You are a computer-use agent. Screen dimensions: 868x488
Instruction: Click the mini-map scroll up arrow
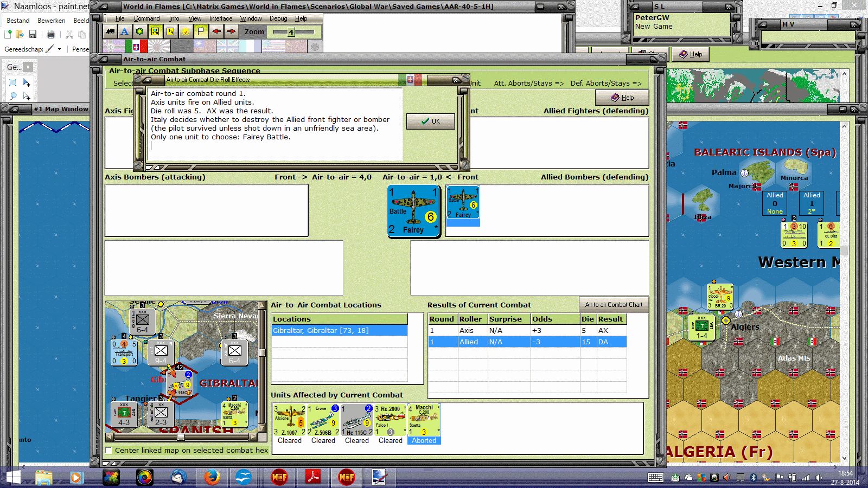pyautogui.click(x=262, y=305)
